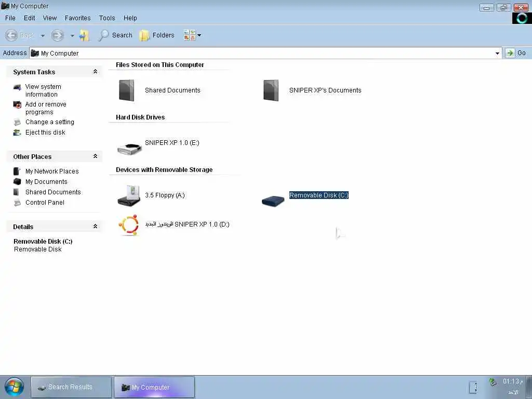Click the animated throbber logo icon
This screenshot has width=532, height=399.
[522, 18]
